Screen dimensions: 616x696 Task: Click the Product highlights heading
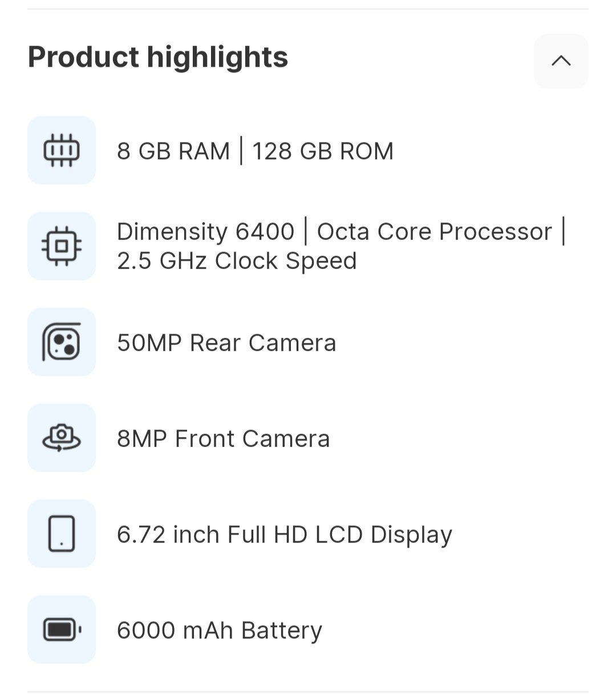(x=158, y=57)
